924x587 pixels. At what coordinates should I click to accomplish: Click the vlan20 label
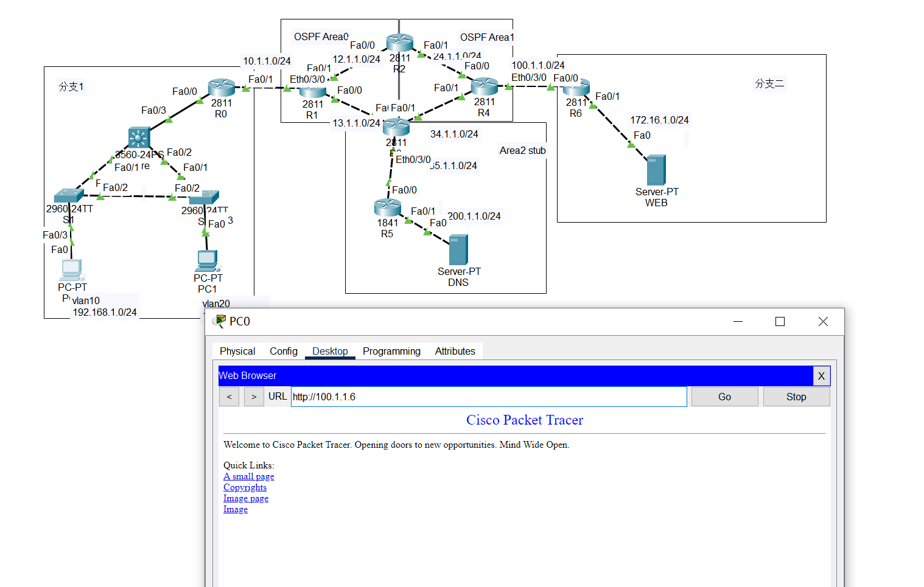pos(216,304)
